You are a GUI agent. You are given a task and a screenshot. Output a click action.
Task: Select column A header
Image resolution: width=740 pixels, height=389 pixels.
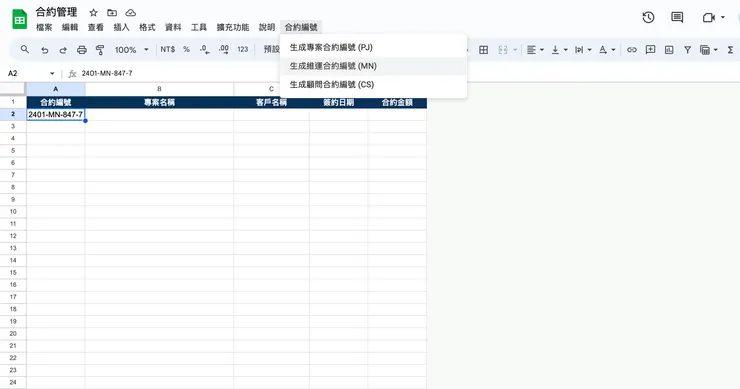[56, 89]
